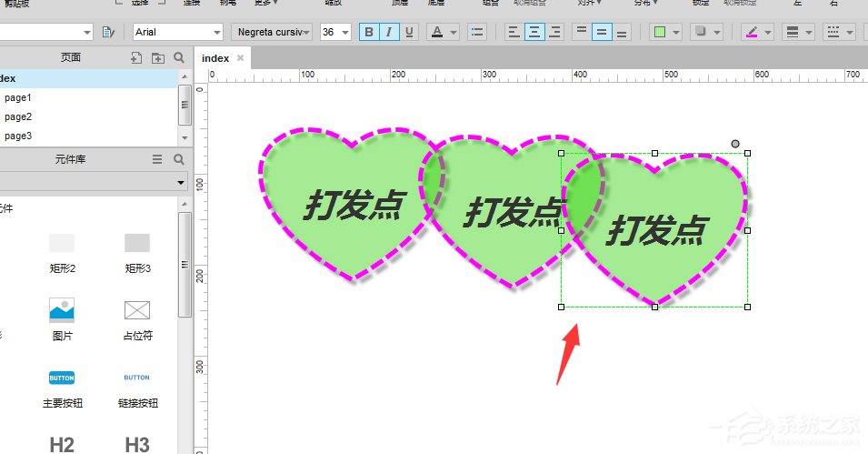
Task: Click the add page icon in pages panel
Action: click(x=136, y=57)
